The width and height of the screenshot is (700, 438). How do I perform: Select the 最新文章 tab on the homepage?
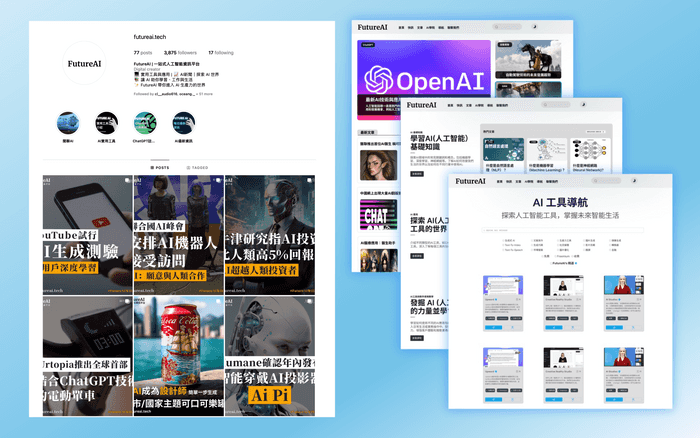click(368, 132)
